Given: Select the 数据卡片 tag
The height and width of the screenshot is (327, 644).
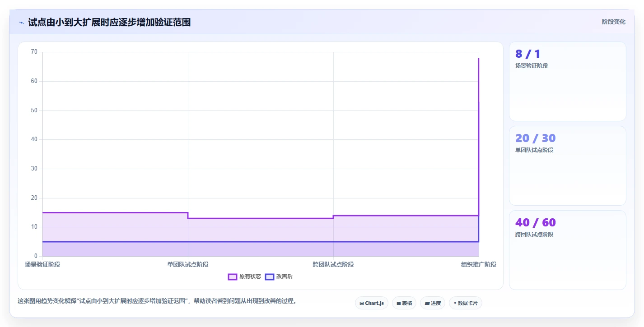Looking at the screenshot, I should 466,303.
